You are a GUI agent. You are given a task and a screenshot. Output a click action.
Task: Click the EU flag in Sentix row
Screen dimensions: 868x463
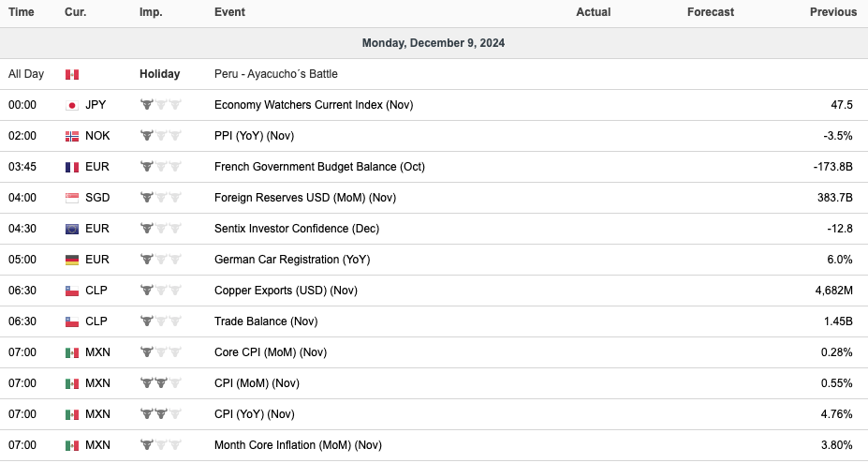tap(72, 229)
